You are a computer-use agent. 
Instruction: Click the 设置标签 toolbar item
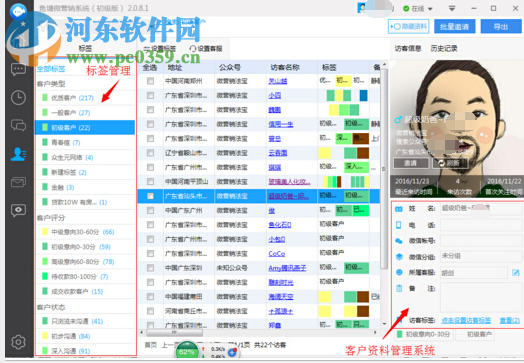[160, 49]
